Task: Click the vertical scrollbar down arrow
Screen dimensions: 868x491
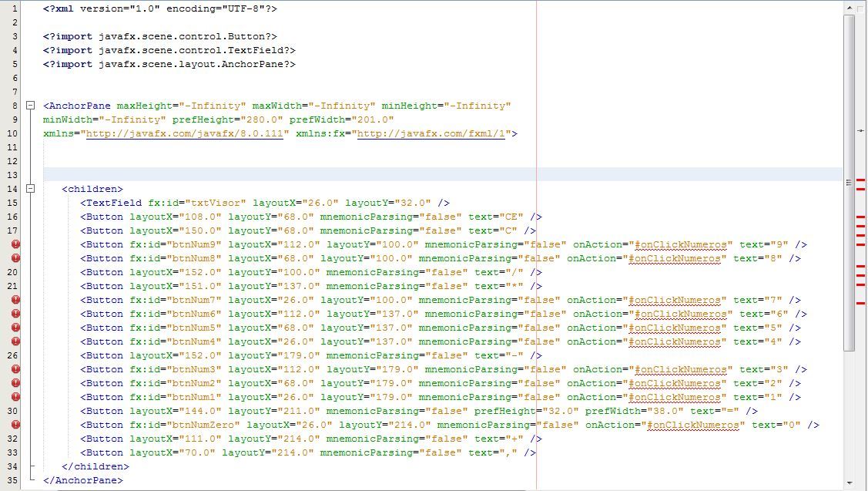Action: pyautogui.click(x=850, y=483)
